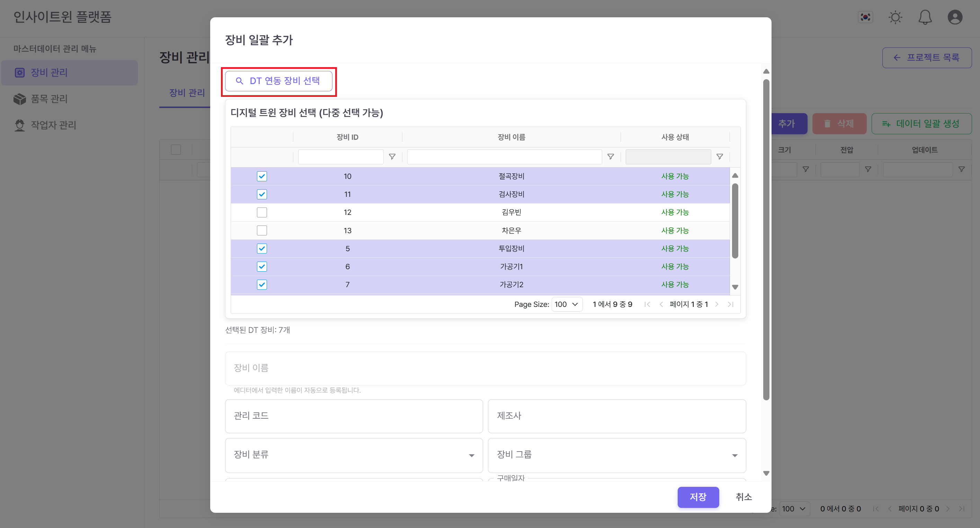Expand the 장비 분류 dropdown

coord(472,455)
